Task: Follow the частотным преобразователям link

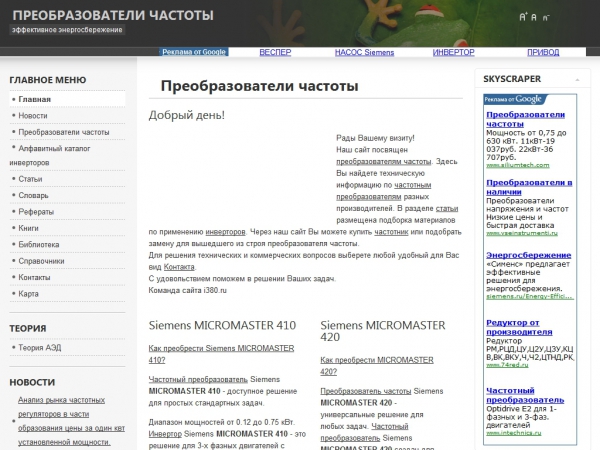Action: point(383,191)
